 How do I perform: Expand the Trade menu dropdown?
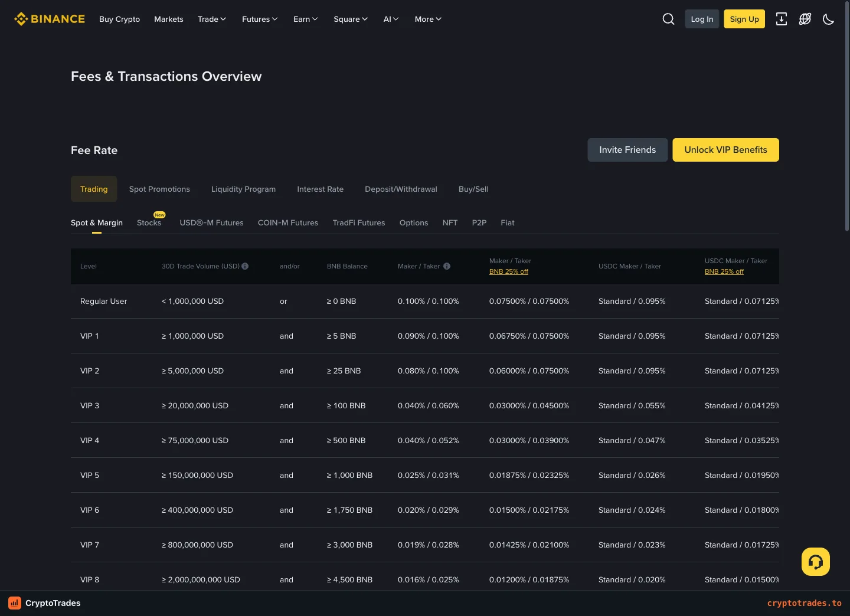pyautogui.click(x=212, y=19)
